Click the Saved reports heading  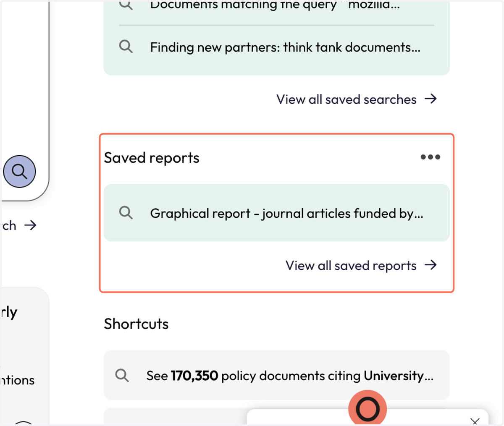pyautogui.click(x=152, y=158)
